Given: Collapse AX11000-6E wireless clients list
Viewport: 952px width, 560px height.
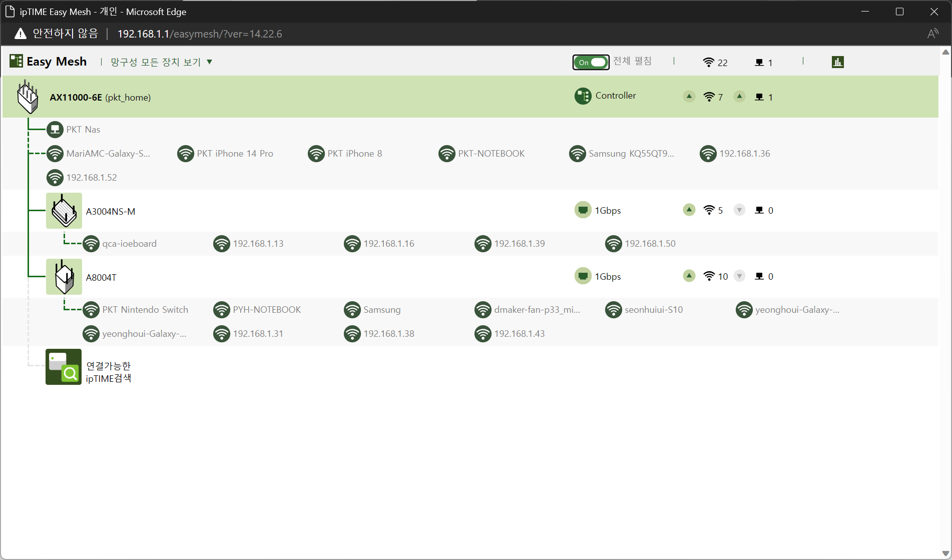Looking at the screenshot, I should click(689, 96).
